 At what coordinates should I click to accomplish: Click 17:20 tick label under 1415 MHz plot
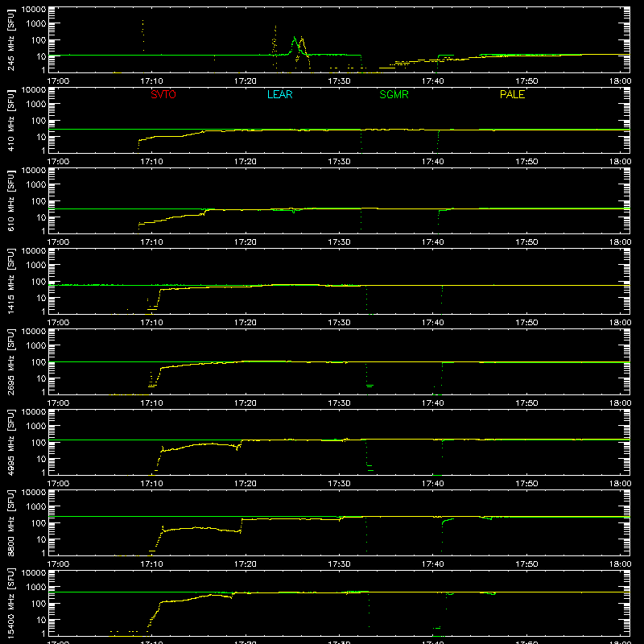(x=246, y=323)
